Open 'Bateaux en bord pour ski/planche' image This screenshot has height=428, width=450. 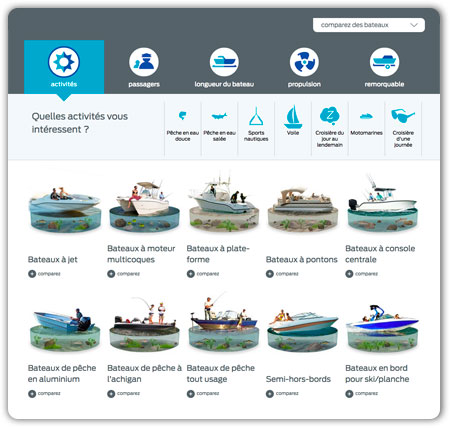[382, 328]
